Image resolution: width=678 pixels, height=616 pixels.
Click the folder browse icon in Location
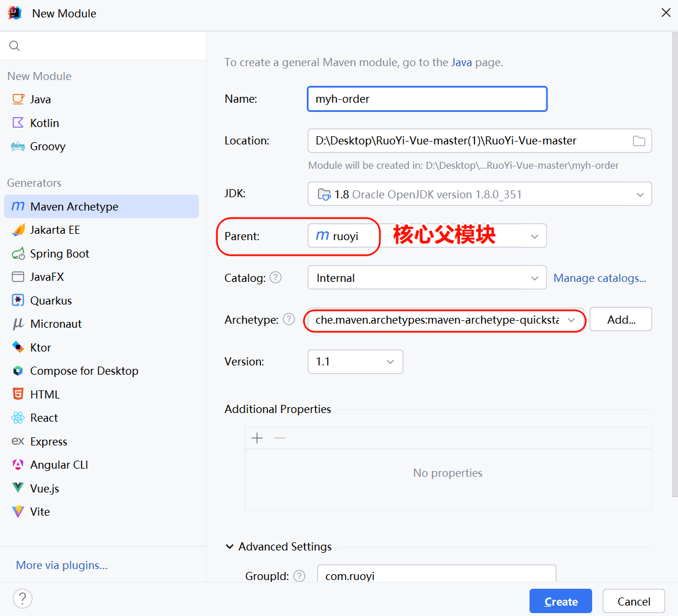pyautogui.click(x=639, y=141)
